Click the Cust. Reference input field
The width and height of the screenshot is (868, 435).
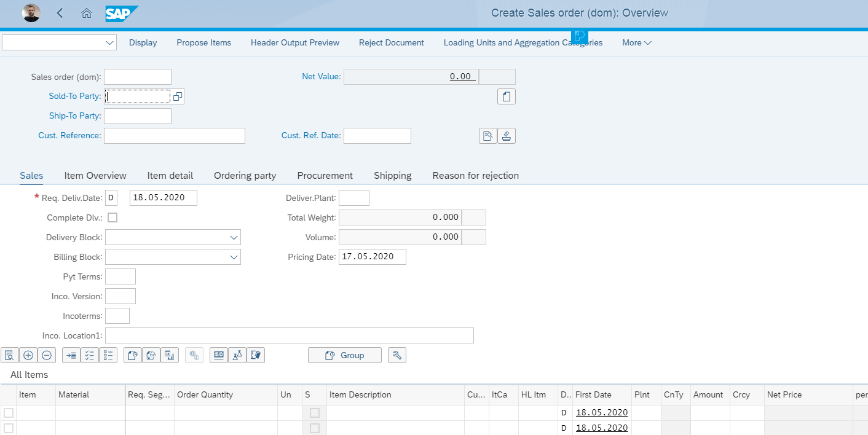pyautogui.click(x=175, y=136)
